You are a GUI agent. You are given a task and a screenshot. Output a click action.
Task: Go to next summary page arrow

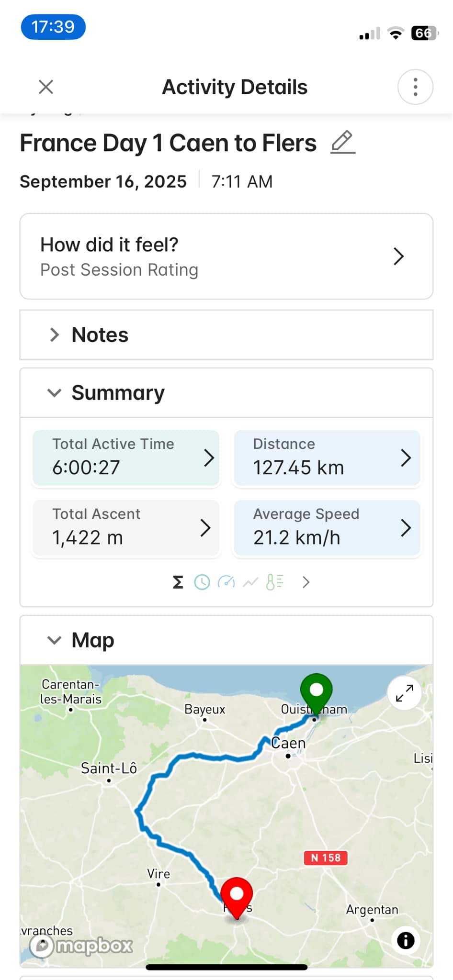pyautogui.click(x=306, y=582)
